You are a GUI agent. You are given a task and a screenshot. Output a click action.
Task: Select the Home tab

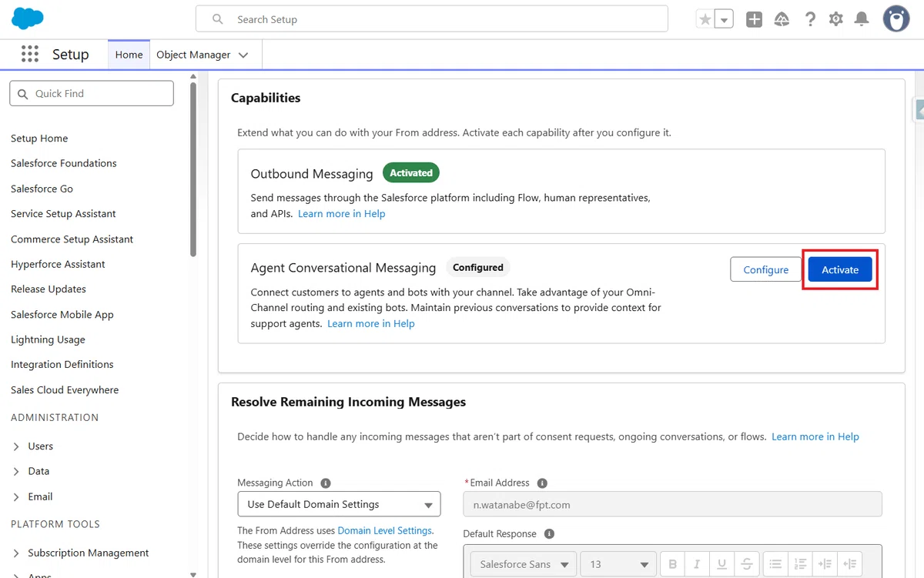[x=129, y=55]
